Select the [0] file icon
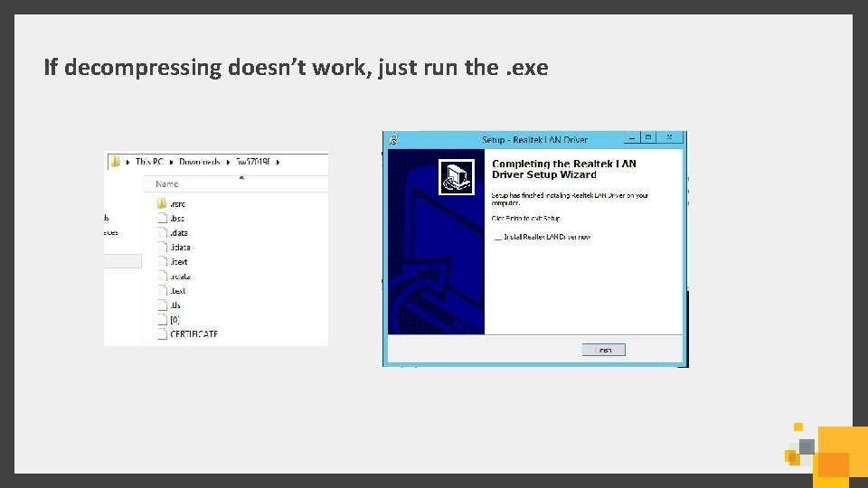Viewport: 868px width, 488px height. tap(162, 319)
